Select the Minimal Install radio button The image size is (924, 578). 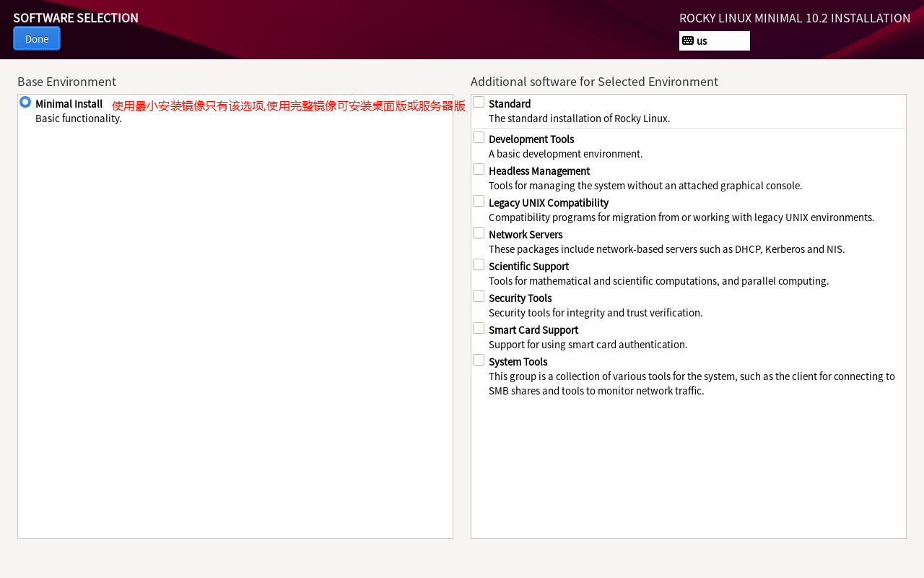pyautogui.click(x=25, y=102)
